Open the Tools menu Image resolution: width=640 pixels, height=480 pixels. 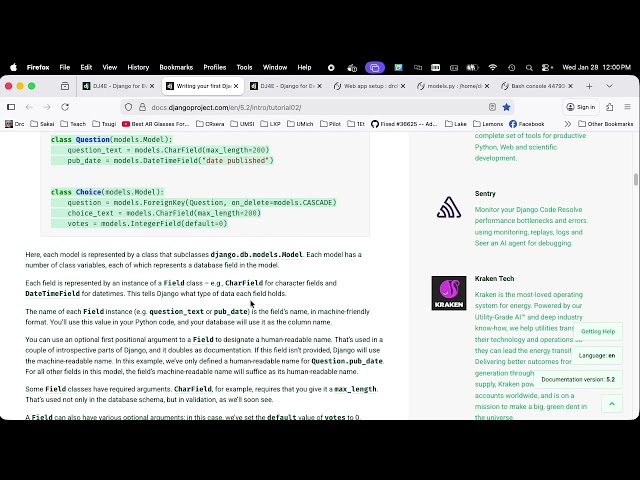244,67
